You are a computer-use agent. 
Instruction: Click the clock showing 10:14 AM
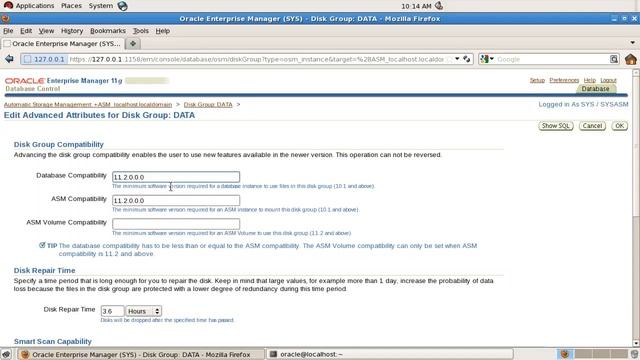click(416, 6)
